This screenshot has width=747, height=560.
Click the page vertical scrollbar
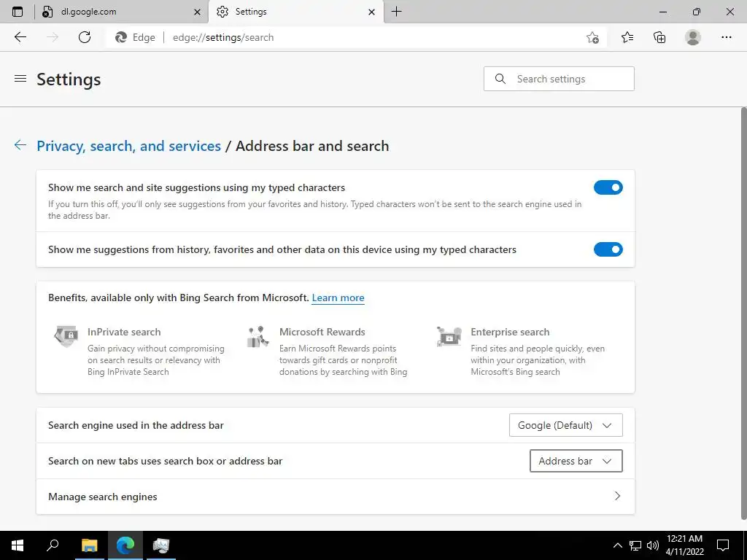743,314
